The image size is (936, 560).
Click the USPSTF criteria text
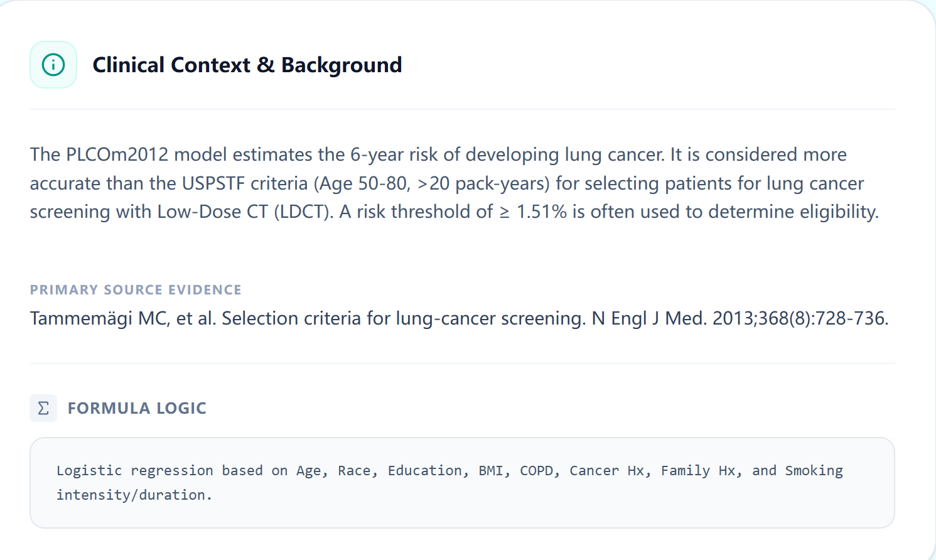click(245, 183)
